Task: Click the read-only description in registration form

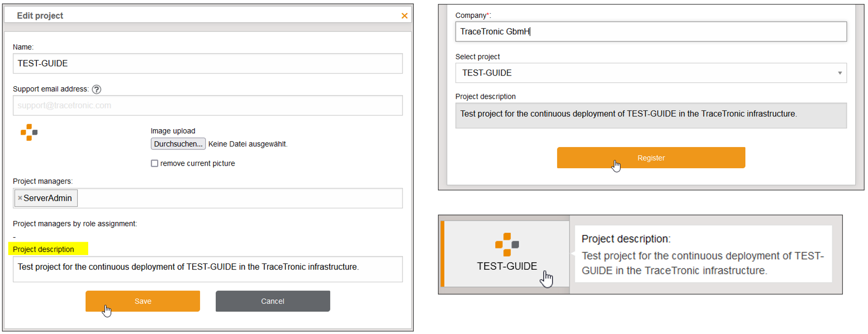Action: coord(651,115)
